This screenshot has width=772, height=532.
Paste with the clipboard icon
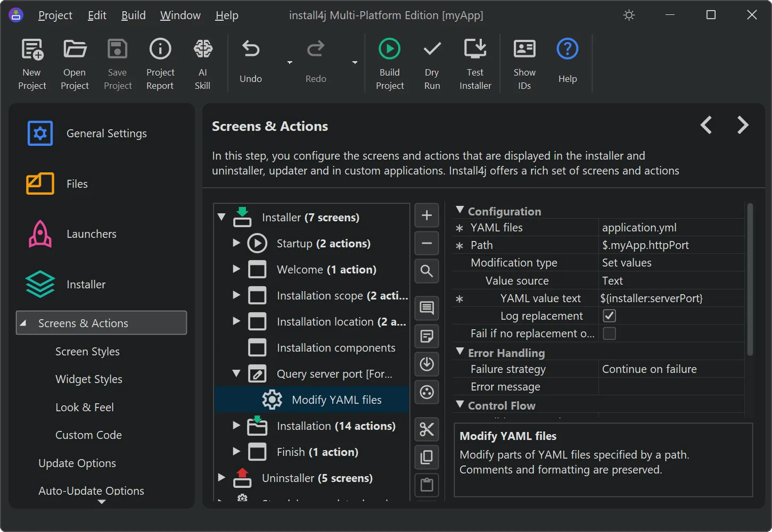click(426, 485)
